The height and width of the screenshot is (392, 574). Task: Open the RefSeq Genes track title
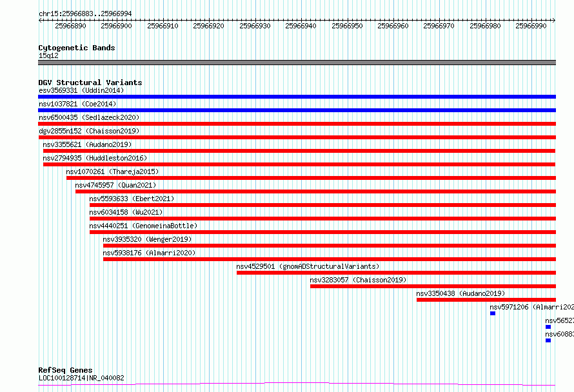tap(65, 370)
